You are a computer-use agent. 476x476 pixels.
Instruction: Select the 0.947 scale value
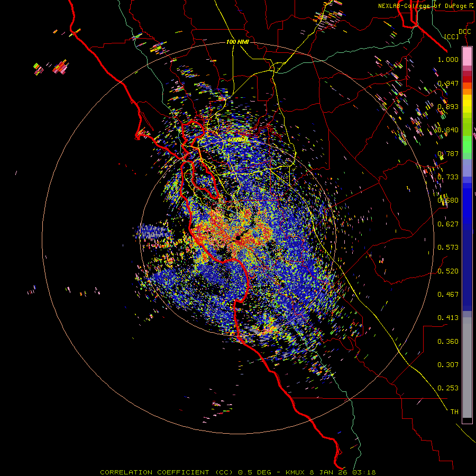[x=448, y=83]
